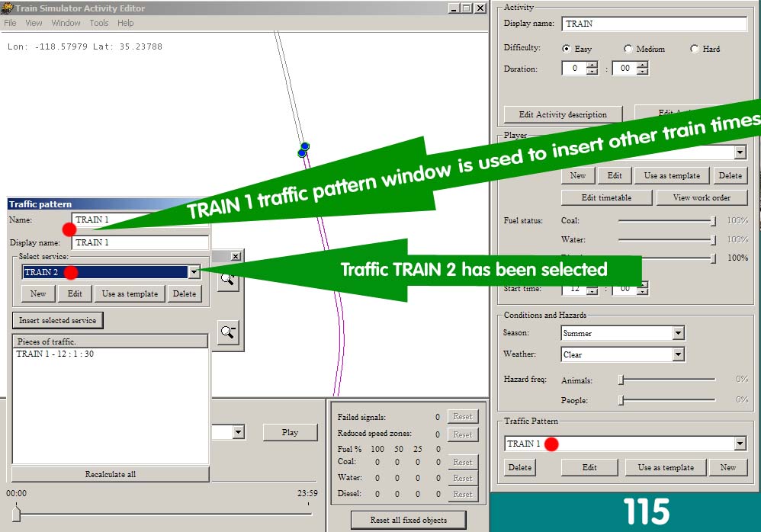Click Edit in Traffic Pattern section
Screen dimensions: 761x532
(x=589, y=467)
